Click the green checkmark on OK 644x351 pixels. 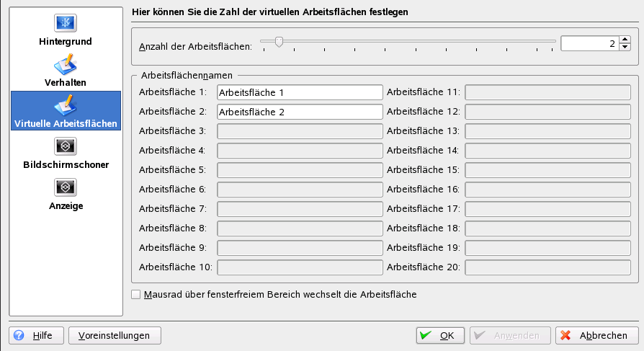pos(426,335)
